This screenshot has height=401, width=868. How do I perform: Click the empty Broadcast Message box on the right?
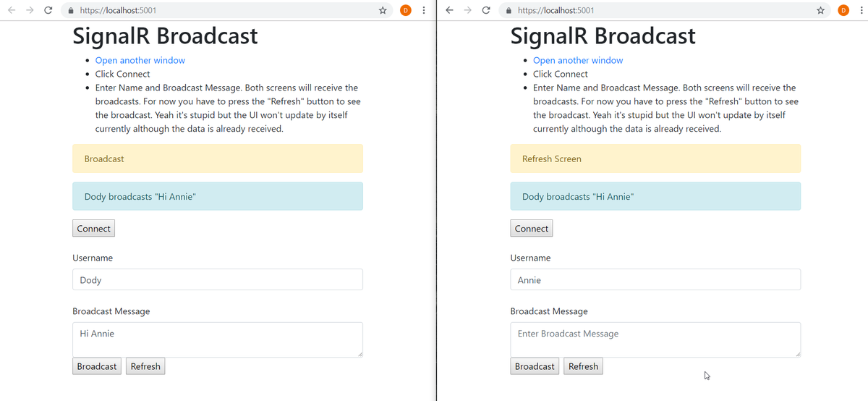[655, 339]
